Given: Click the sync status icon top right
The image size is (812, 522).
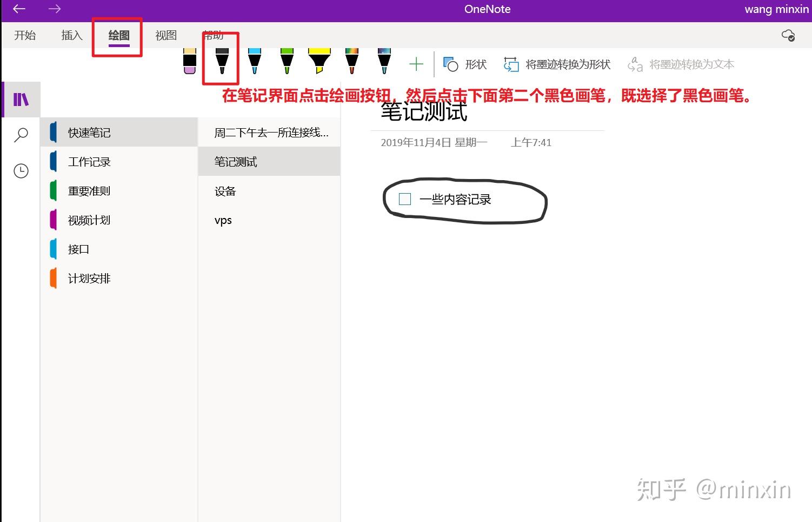Looking at the screenshot, I should pyautogui.click(x=788, y=35).
